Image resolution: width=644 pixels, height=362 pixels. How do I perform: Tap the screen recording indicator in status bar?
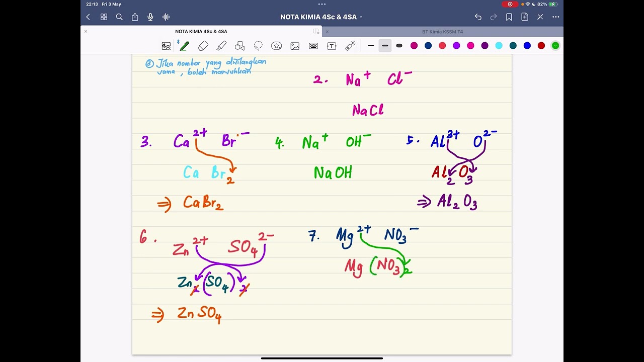pos(510,4)
